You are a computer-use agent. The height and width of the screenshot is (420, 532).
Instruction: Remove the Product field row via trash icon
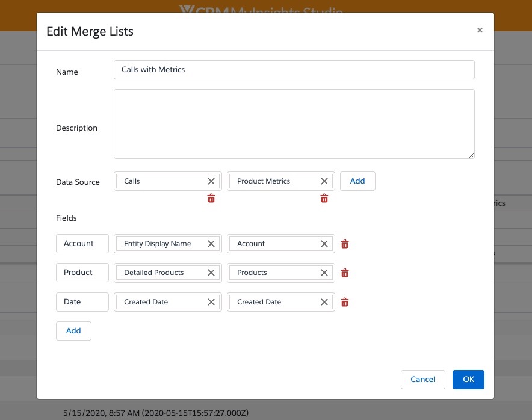coord(345,273)
